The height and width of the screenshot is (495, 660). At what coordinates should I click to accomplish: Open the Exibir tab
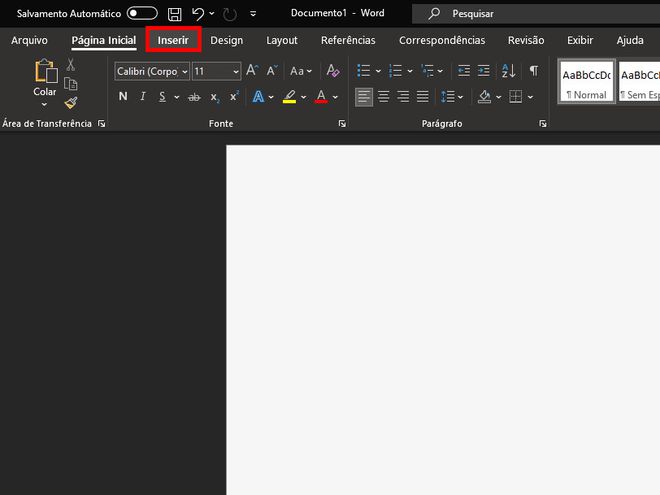click(x=580, y=40)
